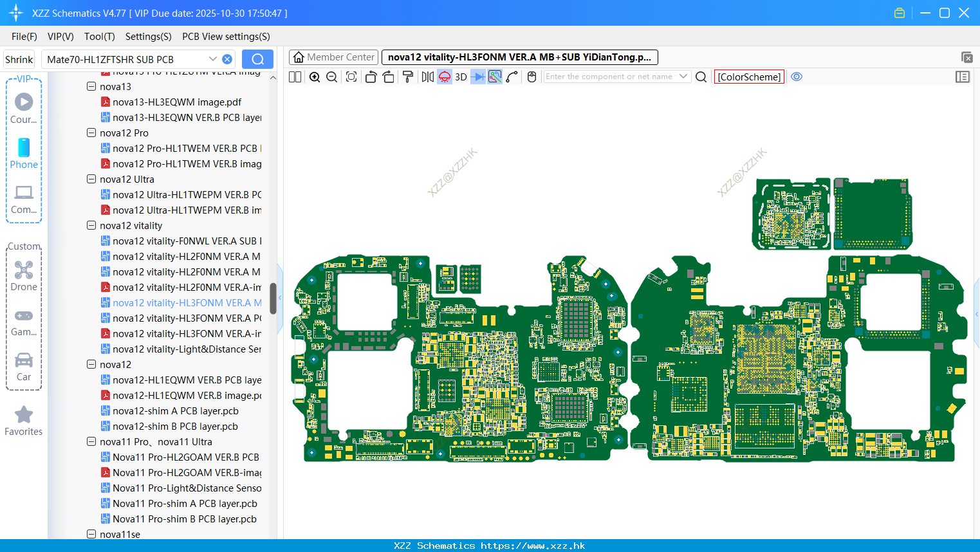Toggle the red highlight lamp tool
This screenshot has height=552, width=980.
pos(445,77)
